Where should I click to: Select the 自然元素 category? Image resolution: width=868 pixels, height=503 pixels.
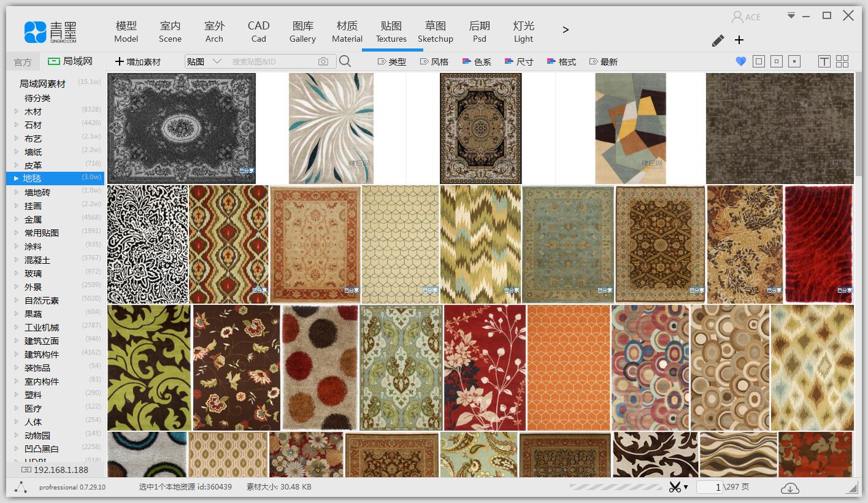[42, 301]
